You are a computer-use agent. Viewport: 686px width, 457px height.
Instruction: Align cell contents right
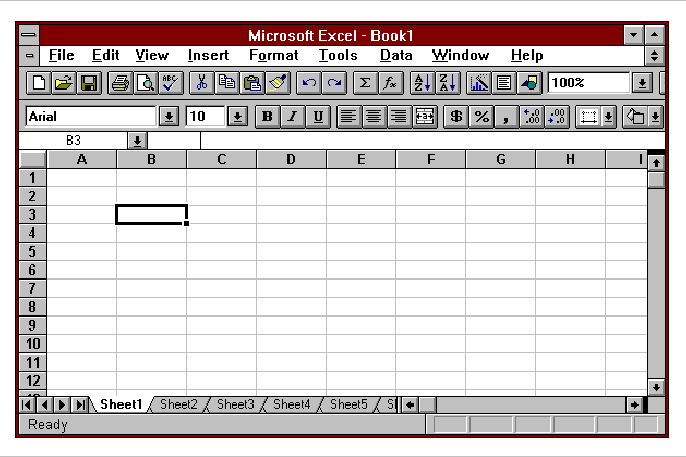pyautogui.click(x=399, y=117)
